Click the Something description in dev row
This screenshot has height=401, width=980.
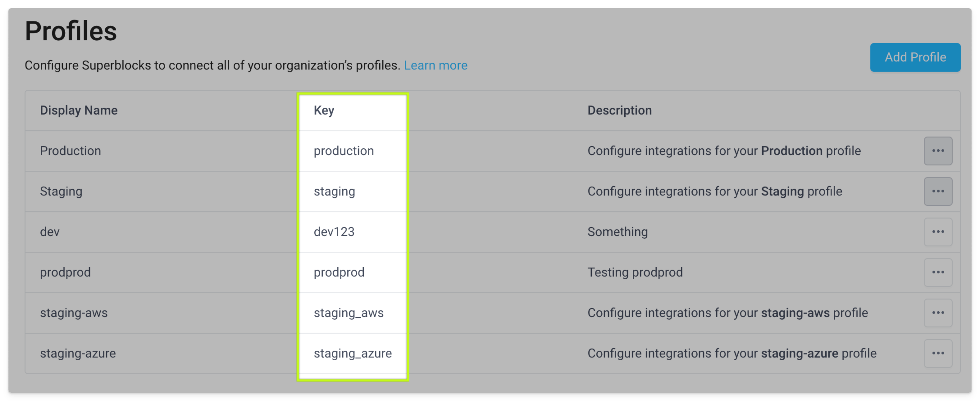pyautogui.click(x=617, y=232)
